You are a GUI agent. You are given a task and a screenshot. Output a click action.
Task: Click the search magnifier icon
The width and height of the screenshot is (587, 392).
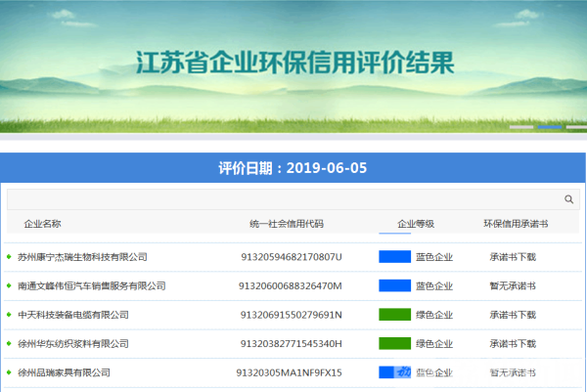click(568, 199)
